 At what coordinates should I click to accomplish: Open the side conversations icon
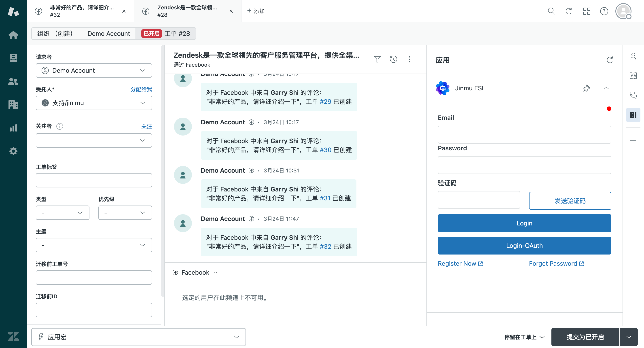point(633,95)
